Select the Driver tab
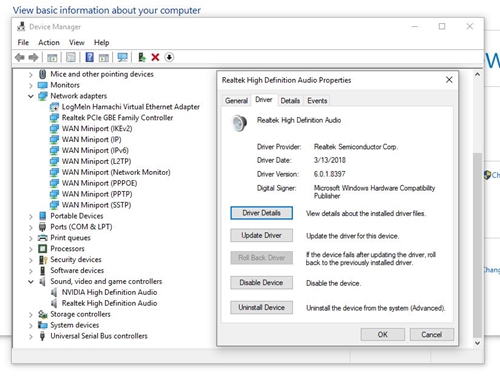Image resolution: width=500 pixels, height=377 pixels. (264, 100)
